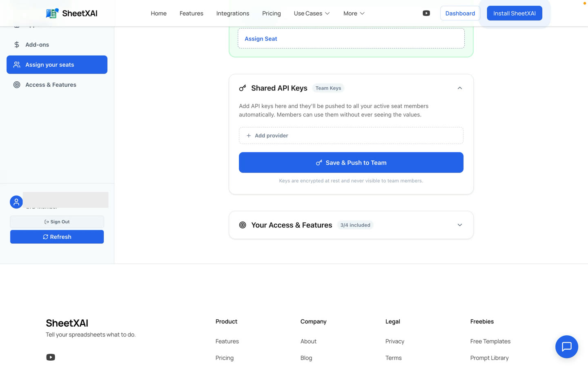Open the Privacy link in the footer

(x=395, y=341)
